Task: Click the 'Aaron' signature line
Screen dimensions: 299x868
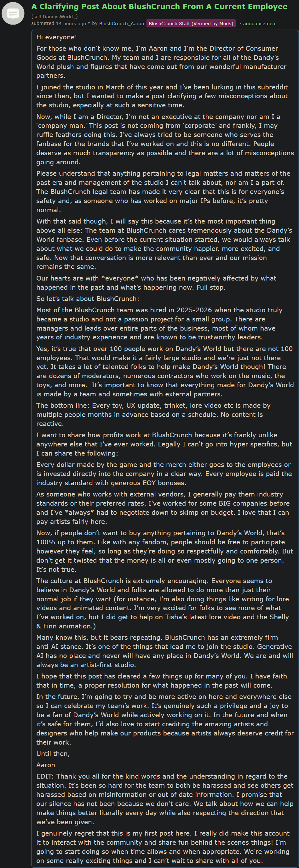Action: pos(45,765)
